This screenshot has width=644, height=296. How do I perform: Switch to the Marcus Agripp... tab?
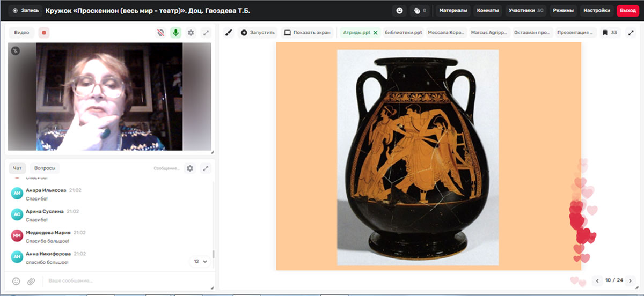[x=489, y=33]
